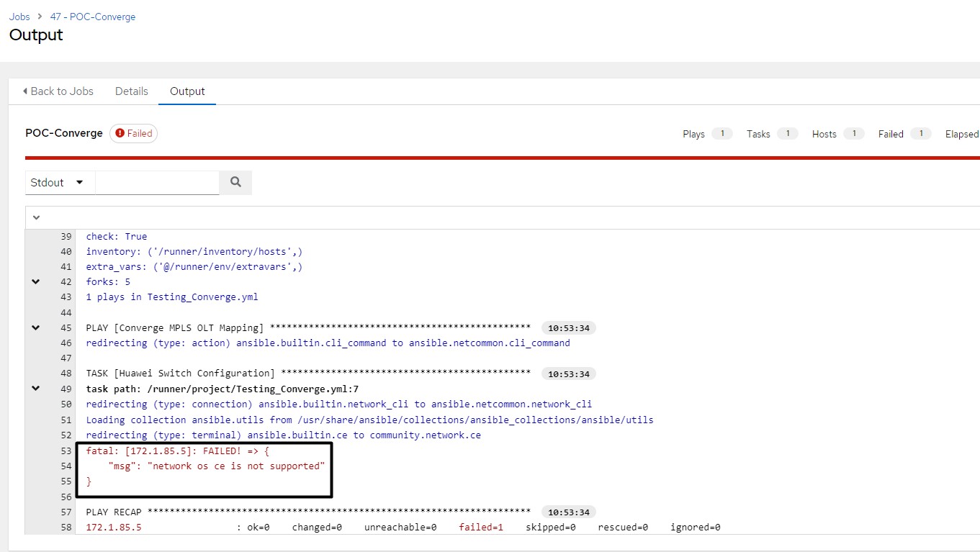The image size is (980, 552).
Task: Click the Plays count badge
Action: pos(722,134)
